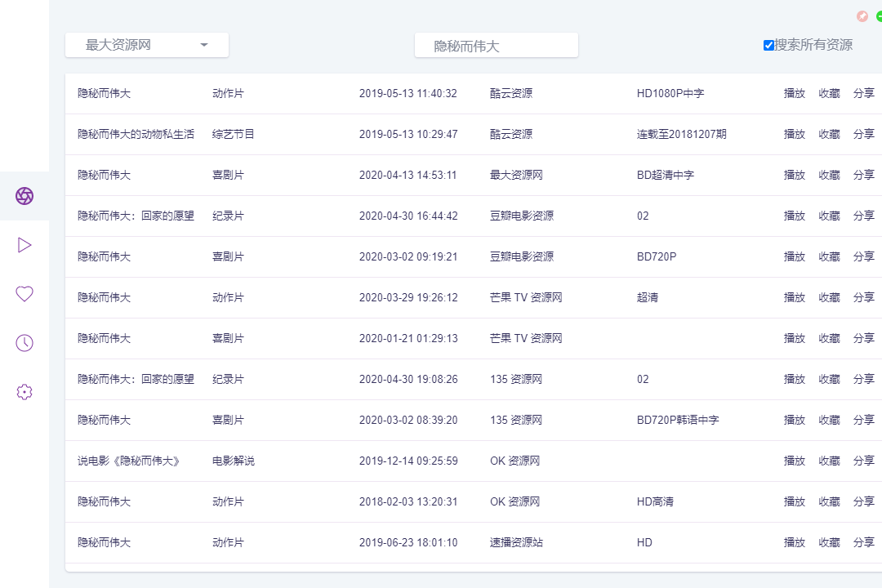Image resolution: width=882 pixels, height=588 pixels.
Task: Play the 芒果 TV 超清 action entry
Action: 795,297
